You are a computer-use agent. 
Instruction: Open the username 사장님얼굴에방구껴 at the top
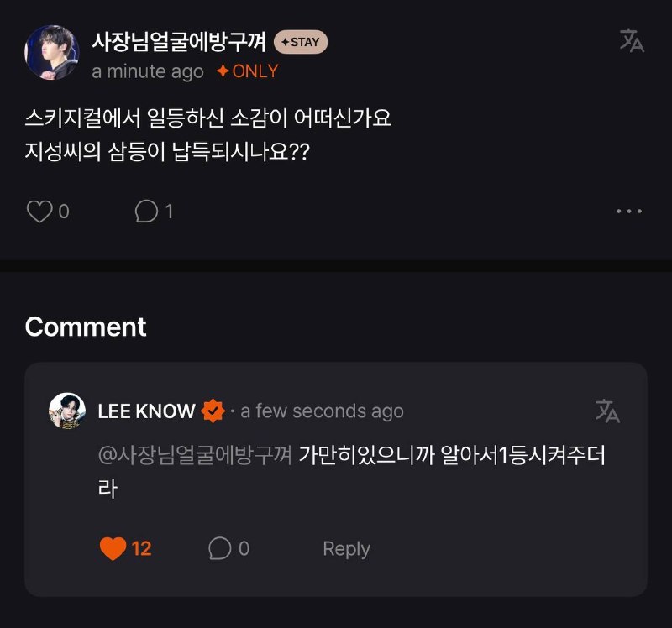[x=179, y=42]
